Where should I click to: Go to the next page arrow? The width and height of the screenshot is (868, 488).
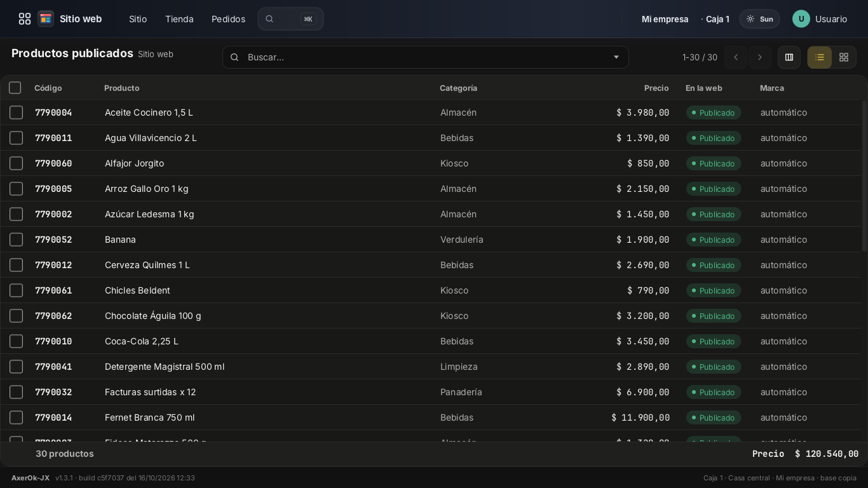(760, 57)
